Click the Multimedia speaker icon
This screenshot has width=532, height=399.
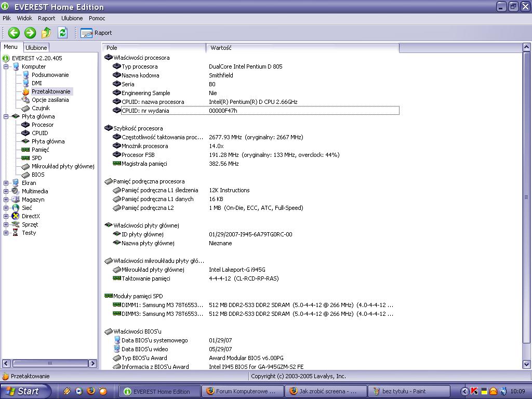[16, 191]
